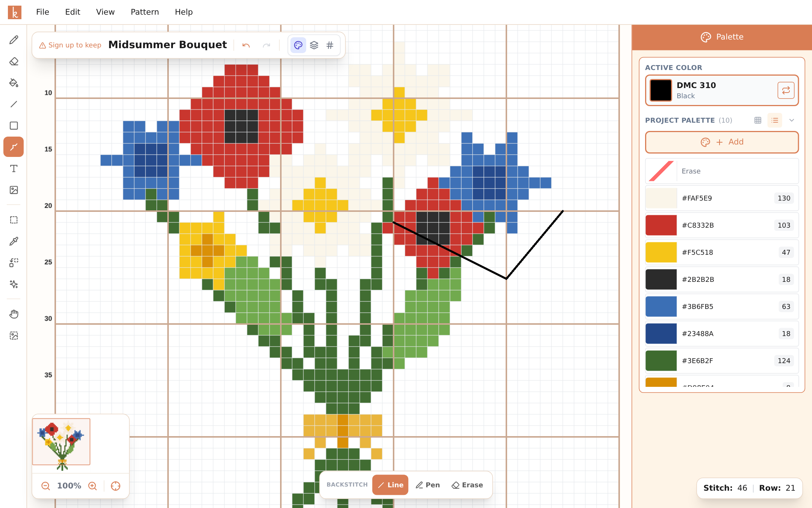Viewport: 812px width, 508px height.
Task: Select the replace-color shapes tool
Action: click(x=14, y=263)
